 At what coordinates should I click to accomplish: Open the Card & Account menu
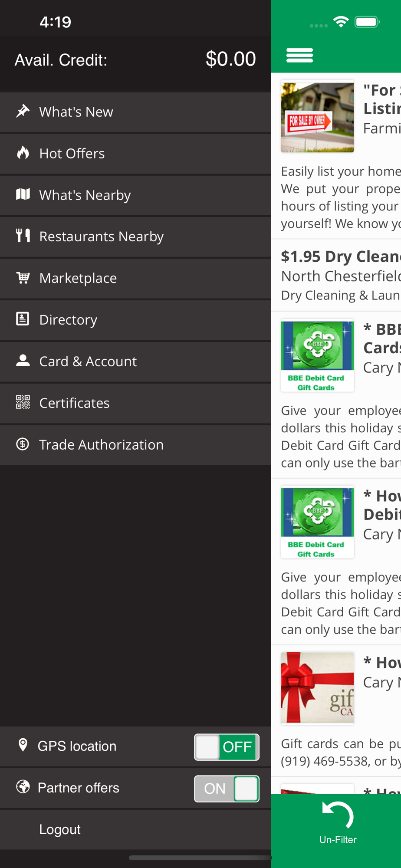[x=88, y=362]
